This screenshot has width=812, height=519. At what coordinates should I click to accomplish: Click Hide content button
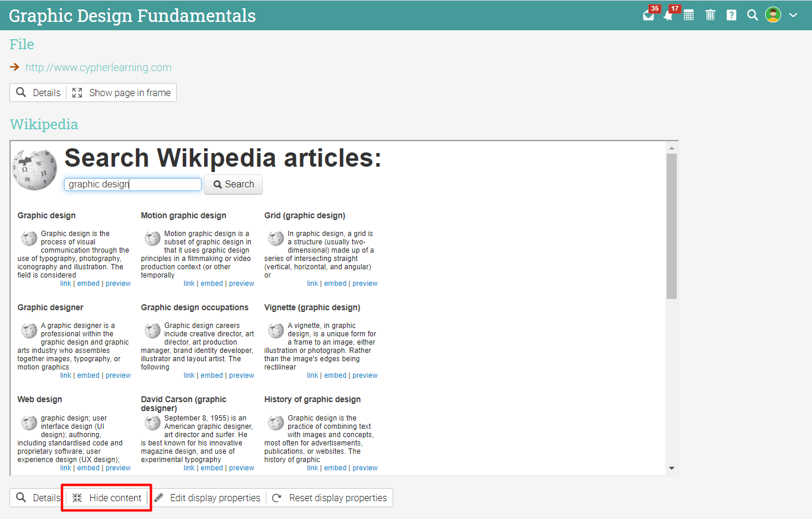click(x=107, y=498)
